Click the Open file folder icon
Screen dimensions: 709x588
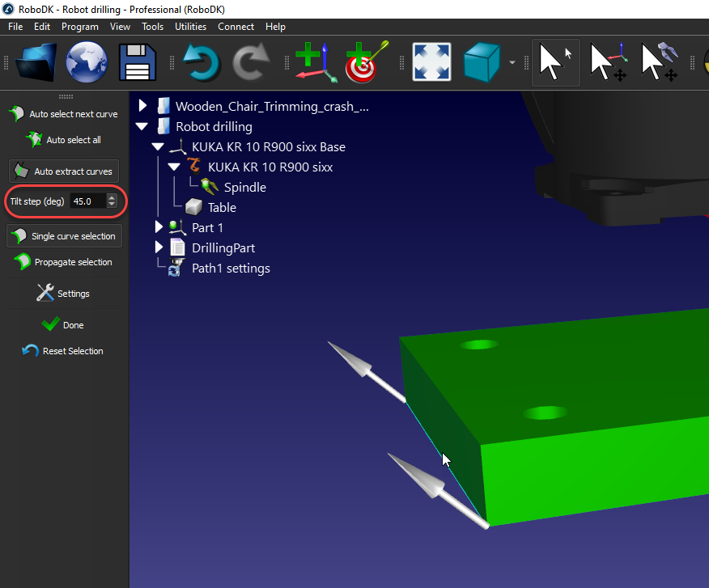point(37,62)
